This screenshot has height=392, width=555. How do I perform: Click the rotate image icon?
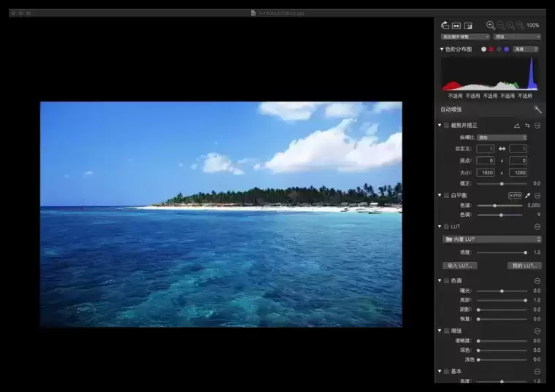point(445,26)
